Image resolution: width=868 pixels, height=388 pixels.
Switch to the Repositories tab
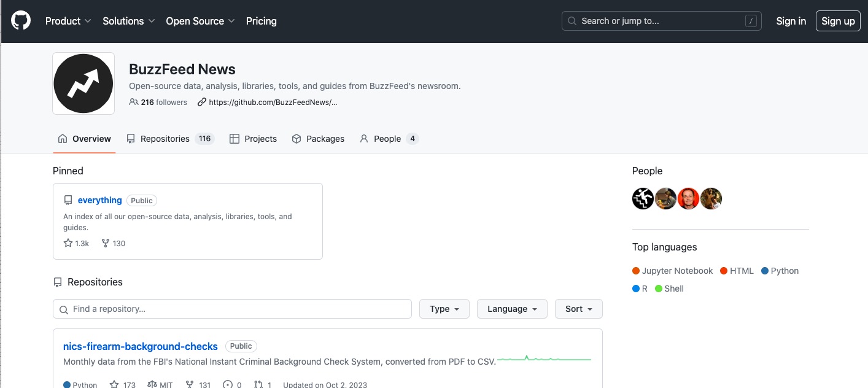(x=165, y=139)
